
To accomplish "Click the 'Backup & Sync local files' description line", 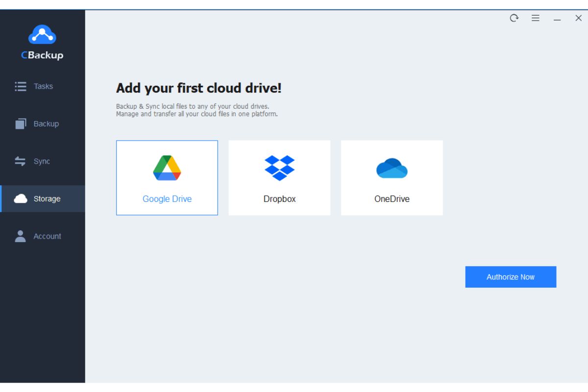I will (x=193, y=106).
